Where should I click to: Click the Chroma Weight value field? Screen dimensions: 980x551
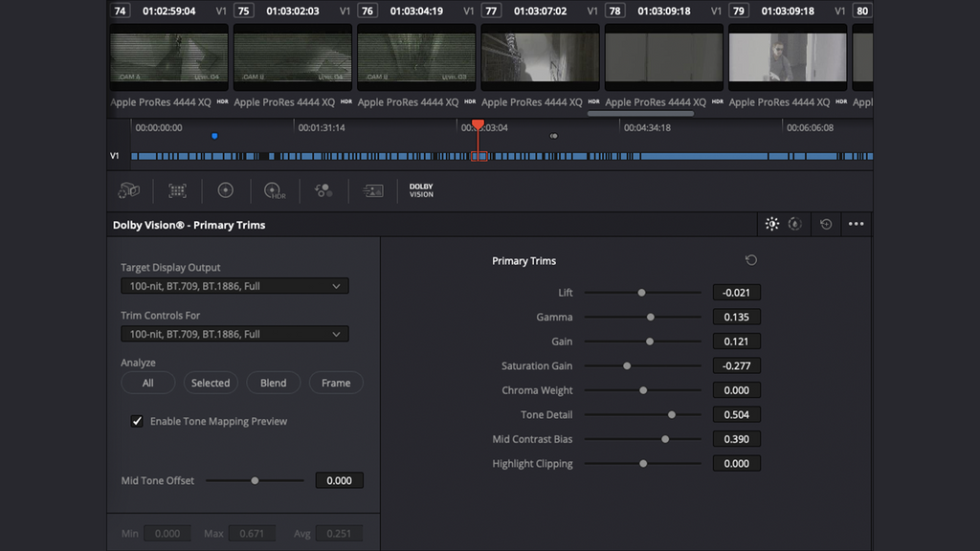[736, 390]
